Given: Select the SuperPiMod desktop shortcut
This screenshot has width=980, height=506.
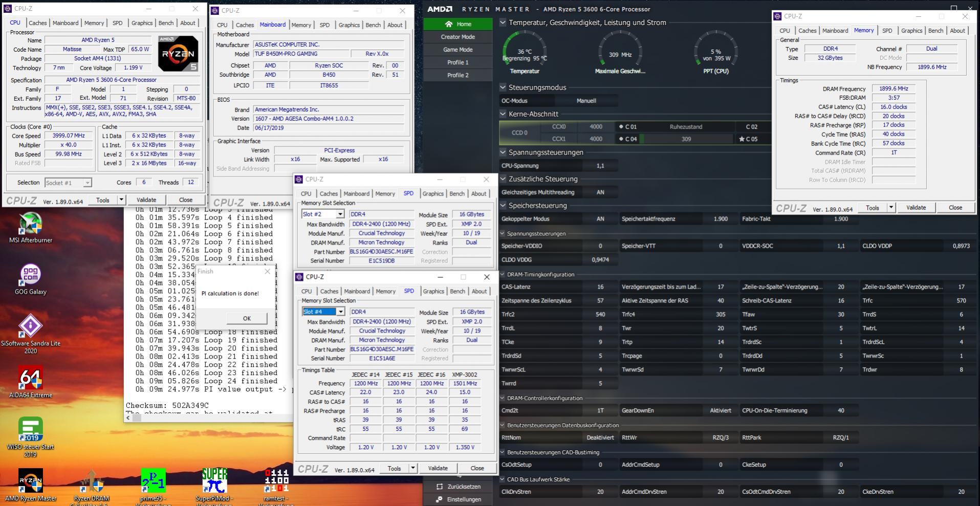Looking at the screenshot, I should coord(214,486).
